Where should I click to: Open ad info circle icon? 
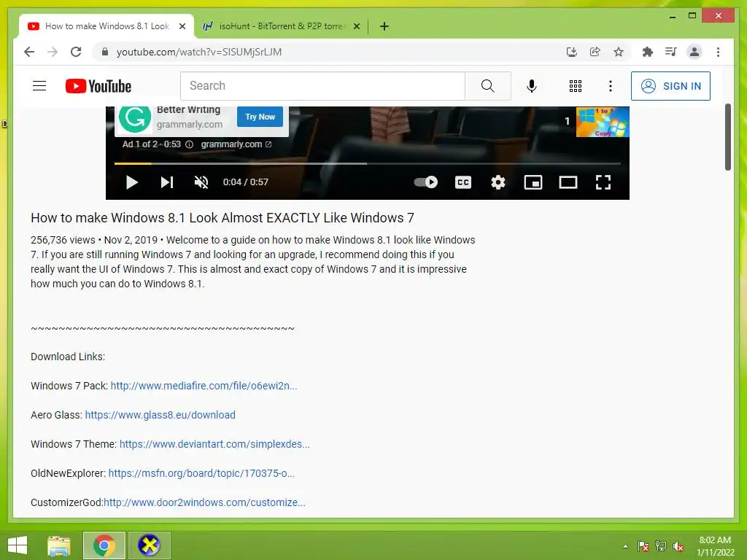189,144
